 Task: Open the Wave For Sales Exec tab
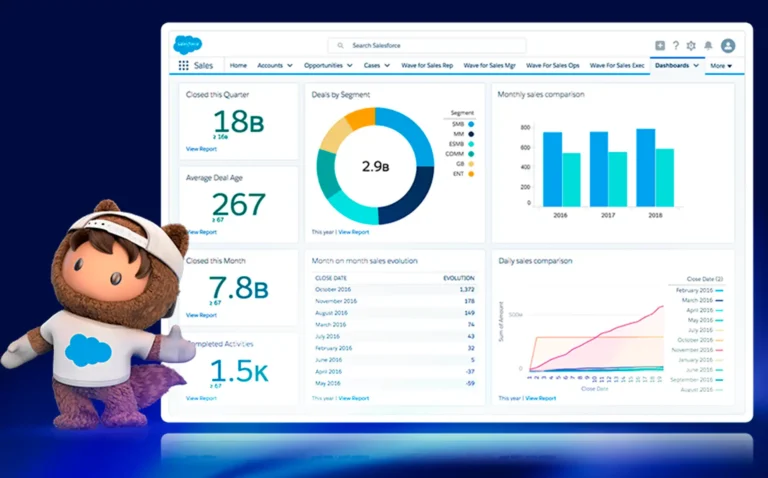(x=617, y=65)
